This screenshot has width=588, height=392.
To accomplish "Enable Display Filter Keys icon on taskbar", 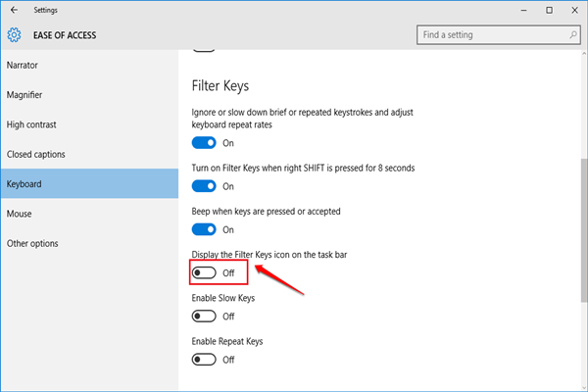I will coord(204,272).
